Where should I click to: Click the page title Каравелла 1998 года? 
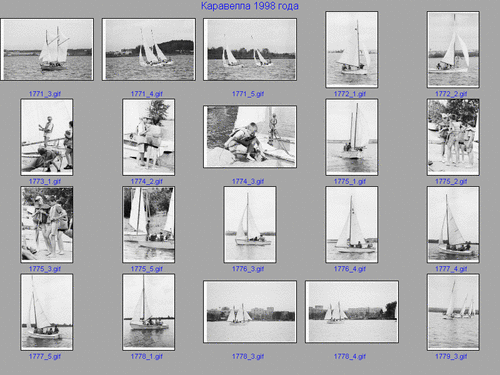point(250,6)
